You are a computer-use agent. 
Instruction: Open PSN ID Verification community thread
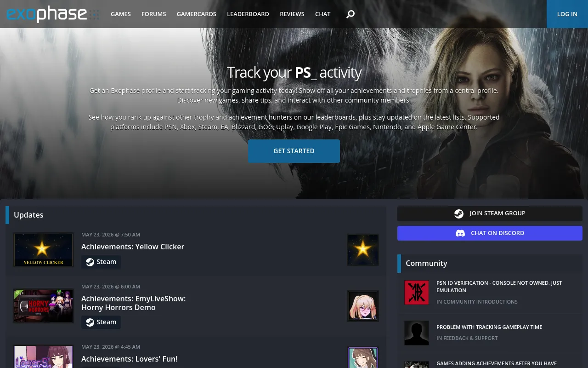click(499, 287)
